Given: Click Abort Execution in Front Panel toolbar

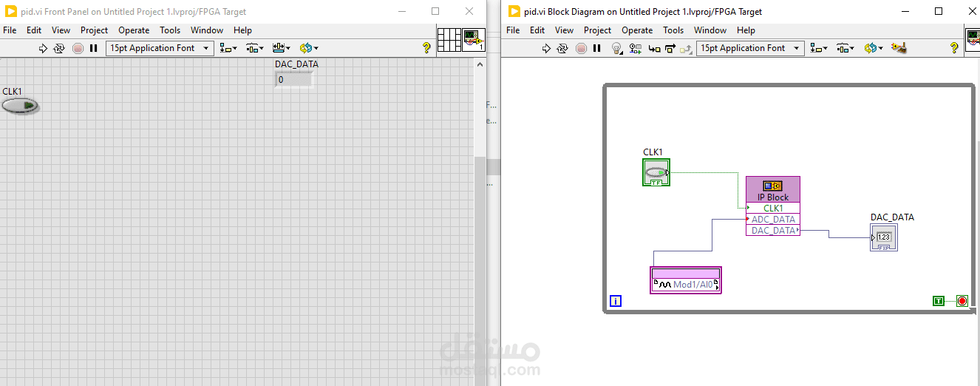Looking at the screenshot, I should (78, 48).
